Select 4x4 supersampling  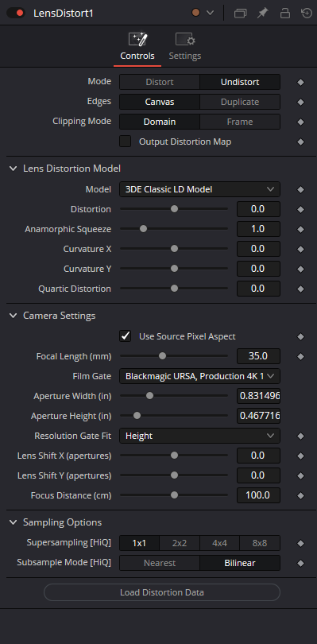coord(220,543)
